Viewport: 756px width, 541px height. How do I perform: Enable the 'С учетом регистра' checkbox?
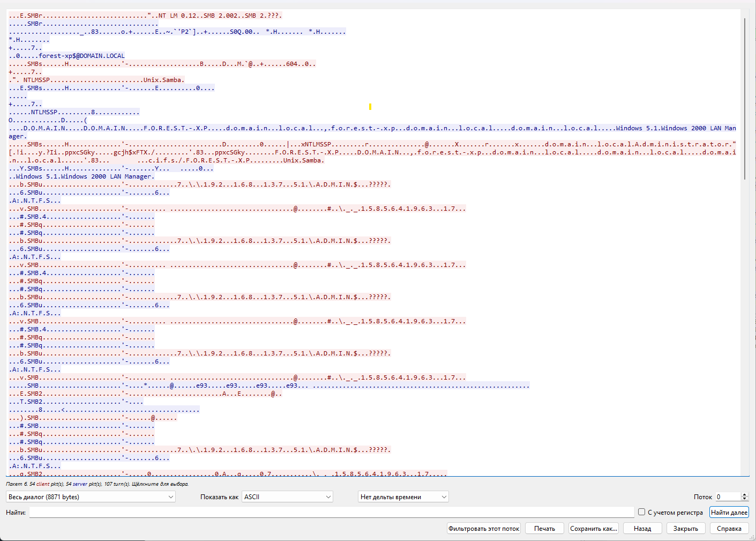coord(641,512)
